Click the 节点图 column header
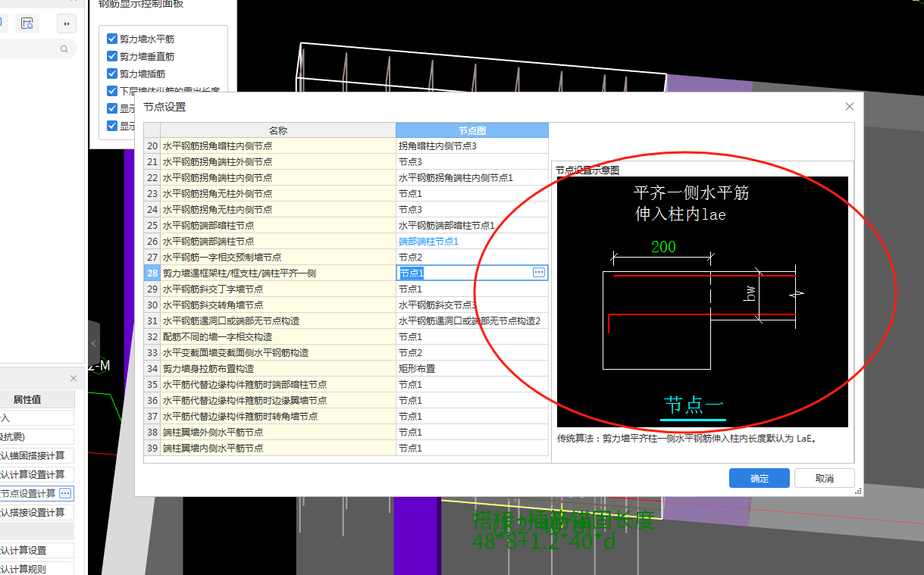Image resolution: width=924 pixels, height=575 pixels. tap(472, 130)
